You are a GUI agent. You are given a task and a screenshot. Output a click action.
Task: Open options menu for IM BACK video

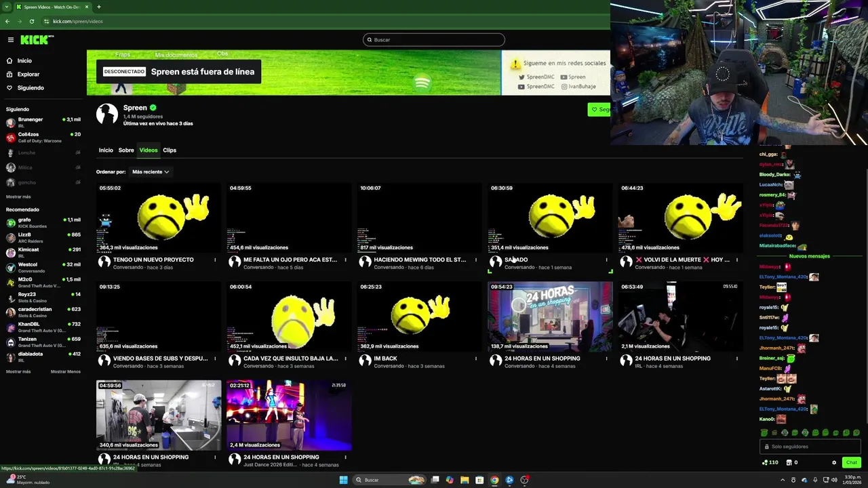(476, 359)
